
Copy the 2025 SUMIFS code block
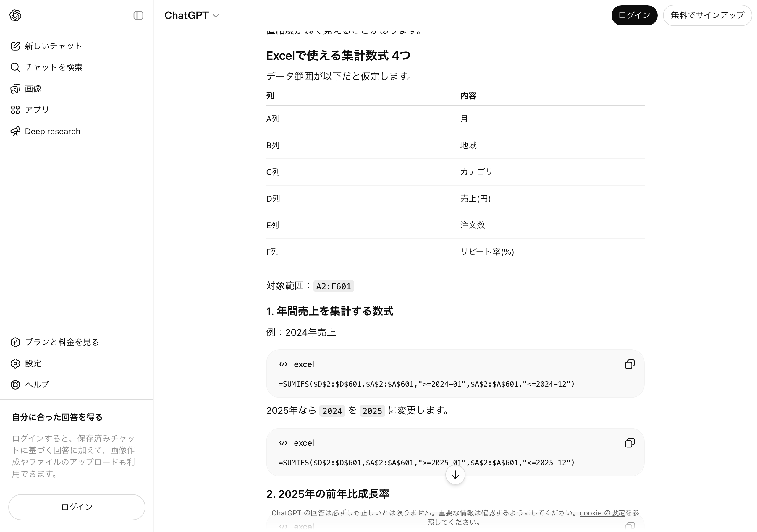(630, 443)
